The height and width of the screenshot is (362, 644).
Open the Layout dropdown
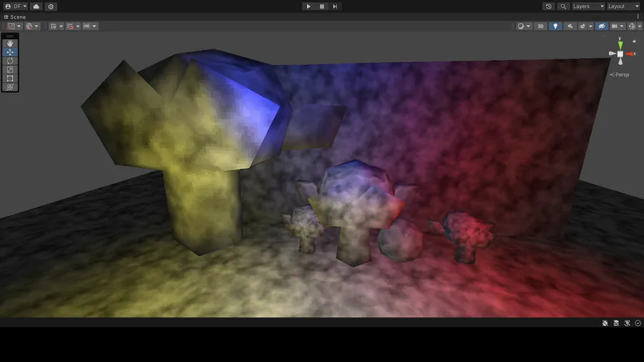(623, 6)
